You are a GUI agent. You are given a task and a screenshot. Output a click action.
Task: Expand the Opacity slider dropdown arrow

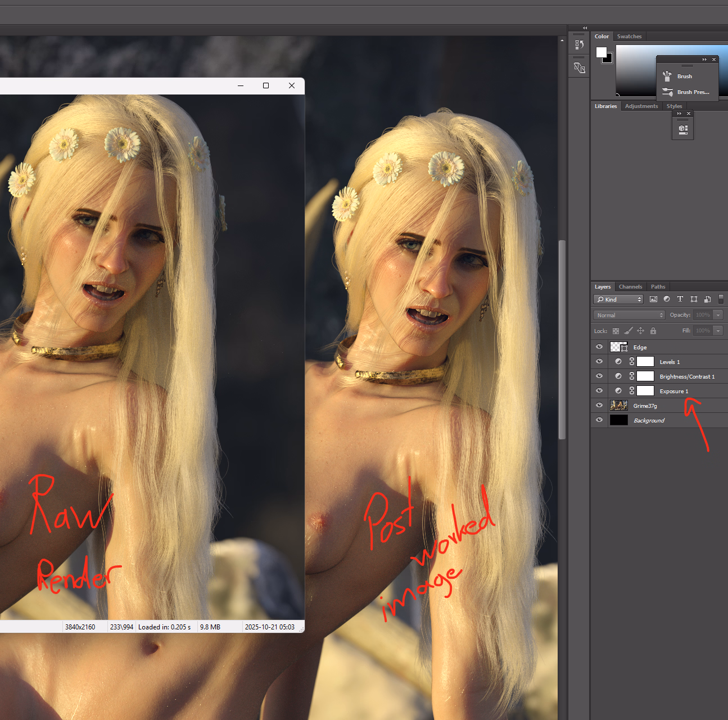pos(718,315)
